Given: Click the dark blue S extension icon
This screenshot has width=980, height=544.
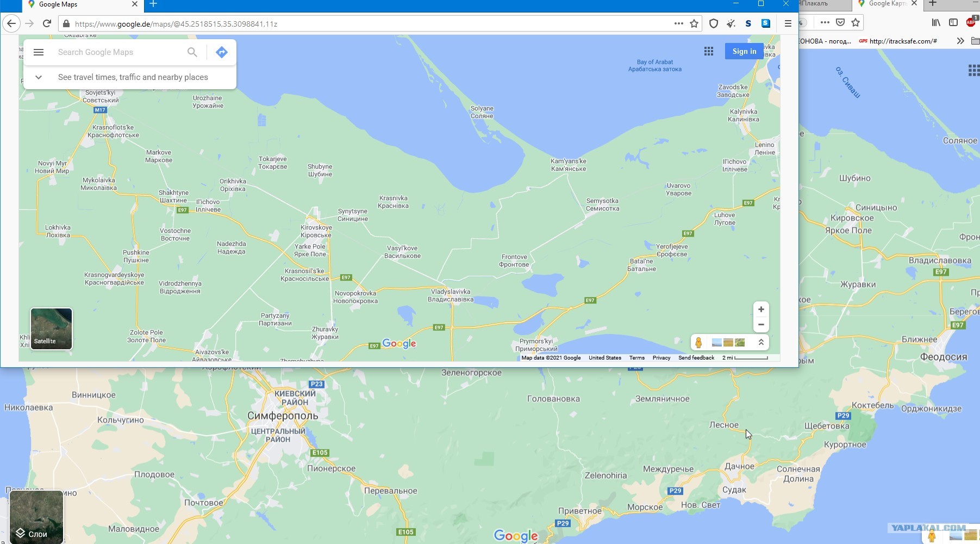Looking at the screenshot, I should click(748, 23).
